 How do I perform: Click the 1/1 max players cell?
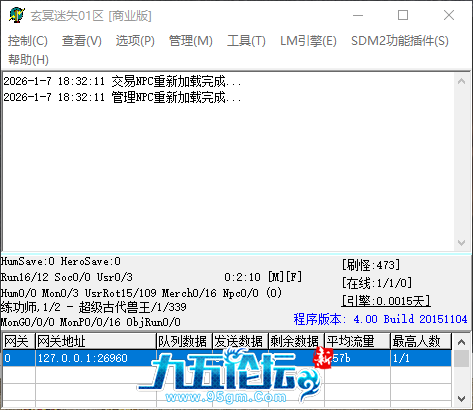click(421, 358)
